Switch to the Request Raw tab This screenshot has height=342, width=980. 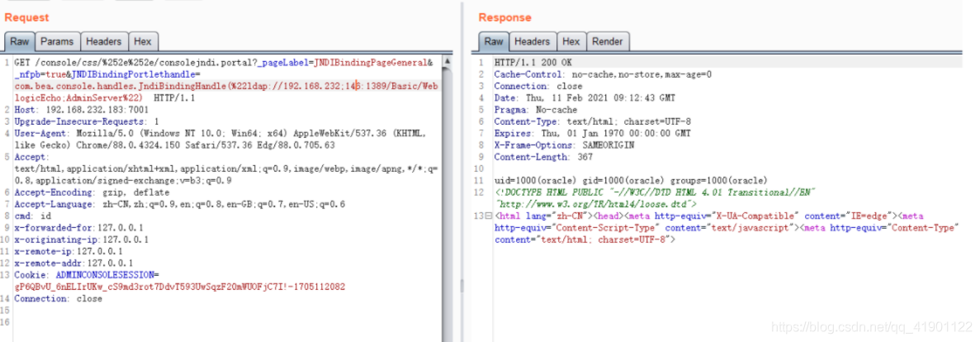pos(19,42)
